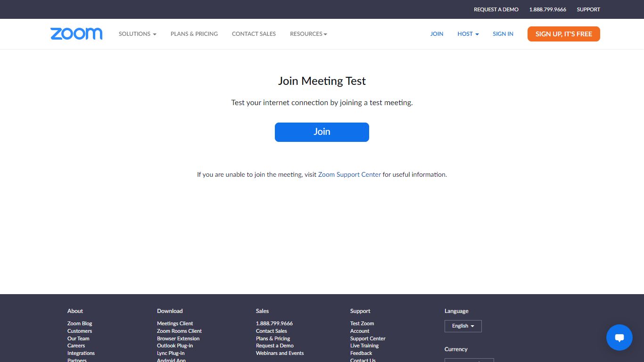The image size is (644, 362).
Task: Open the footer Request a Demo link
Action: [x=275, y=346]
